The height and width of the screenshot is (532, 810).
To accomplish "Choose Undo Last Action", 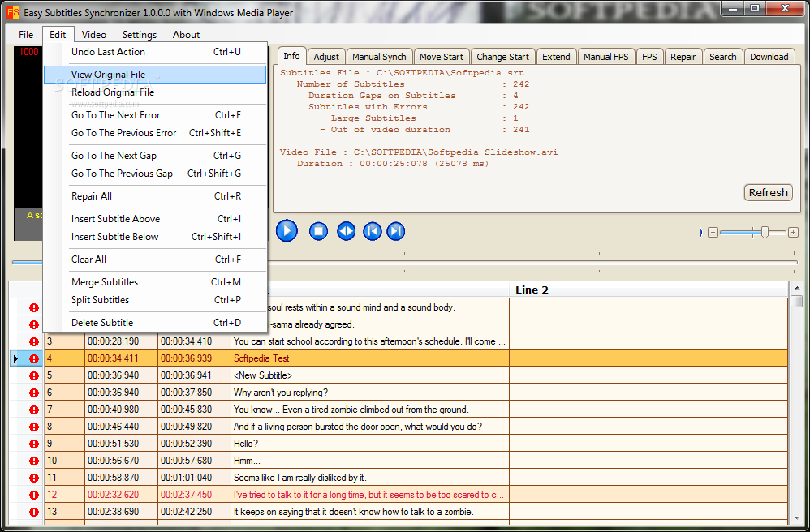I will pyautogui.click(x=155, y=52).
